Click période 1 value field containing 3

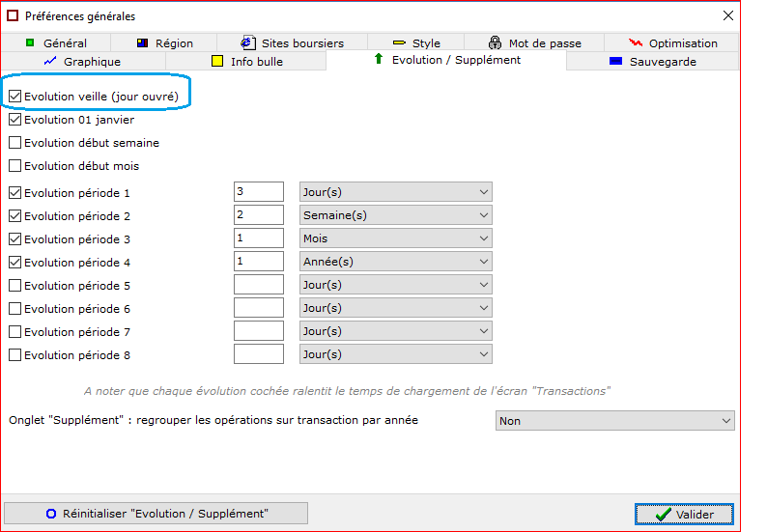pyautogui.click(x=259, y=192)
